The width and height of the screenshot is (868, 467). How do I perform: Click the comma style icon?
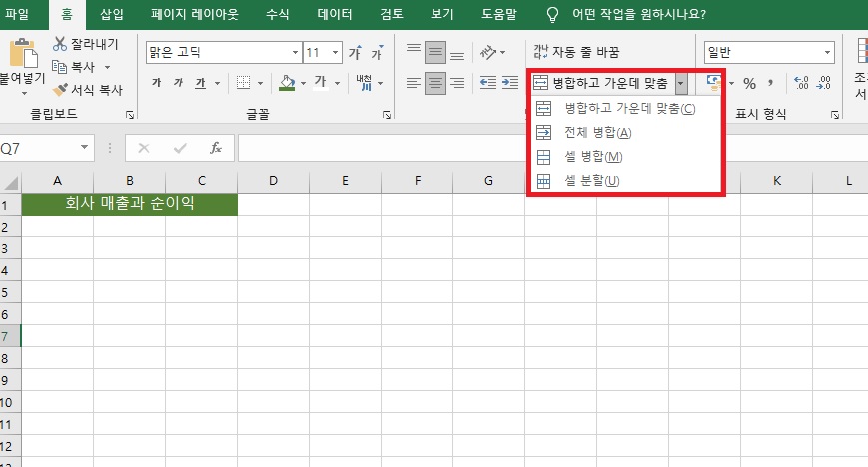pos(770,83)
